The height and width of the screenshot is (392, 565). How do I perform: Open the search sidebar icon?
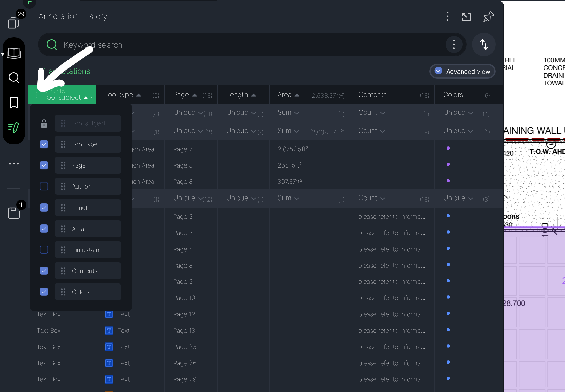14,78
